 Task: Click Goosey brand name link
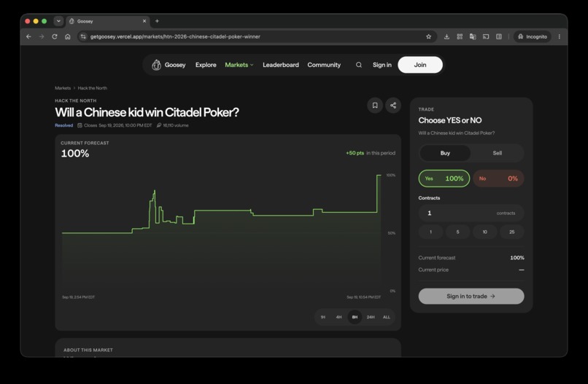coord(175,65)
